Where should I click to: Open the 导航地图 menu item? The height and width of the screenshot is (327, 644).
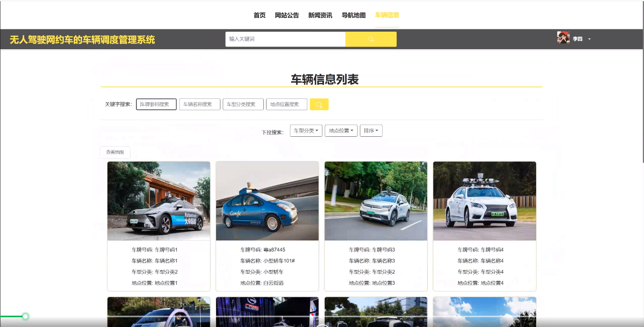[354, 15]
